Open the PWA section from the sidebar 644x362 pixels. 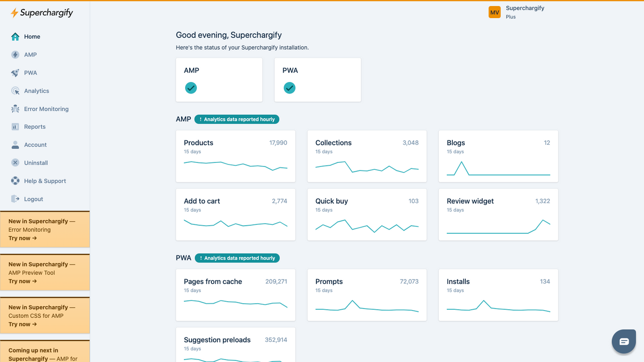16,72
